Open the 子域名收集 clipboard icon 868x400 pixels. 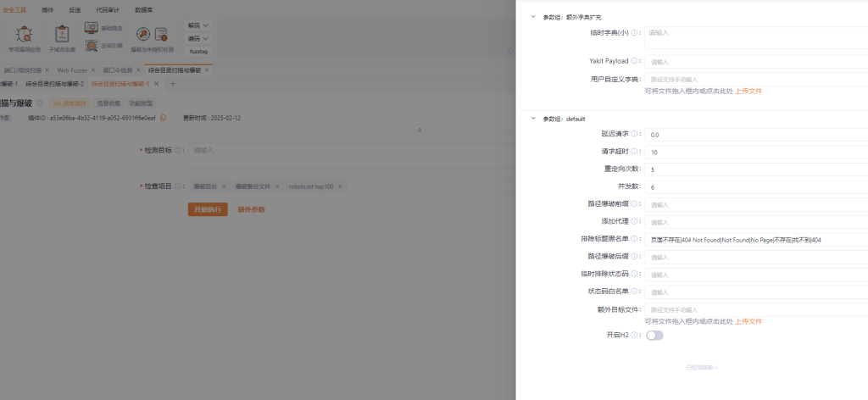point(62,35)
